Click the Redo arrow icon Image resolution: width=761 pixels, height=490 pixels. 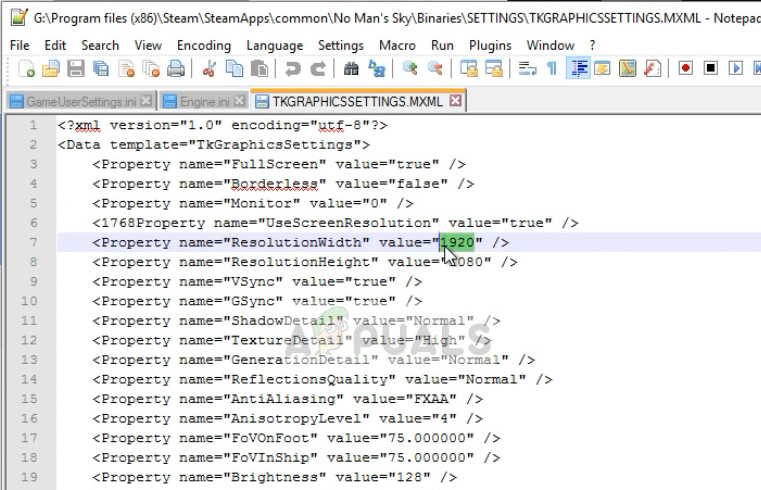[318, 69]
